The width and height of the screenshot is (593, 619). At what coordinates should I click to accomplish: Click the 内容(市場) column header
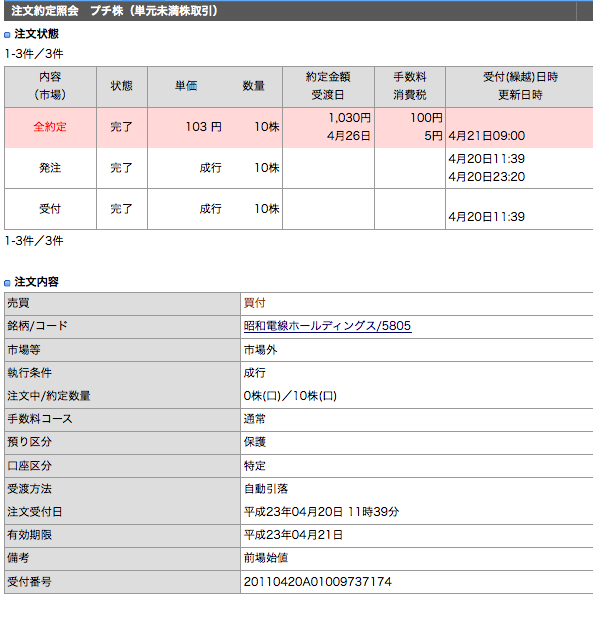click(x=50, y=86)
